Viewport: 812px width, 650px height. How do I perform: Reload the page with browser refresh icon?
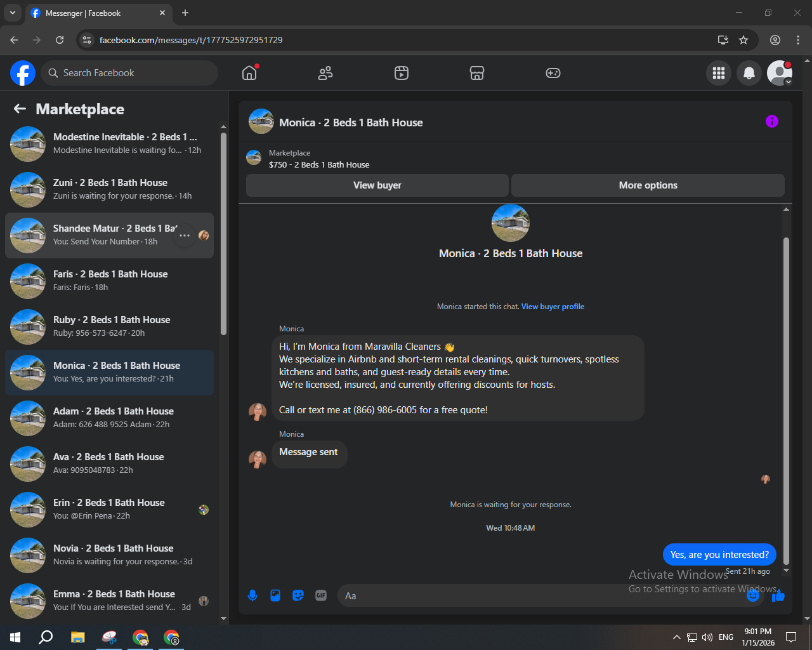tap(60, 40)
